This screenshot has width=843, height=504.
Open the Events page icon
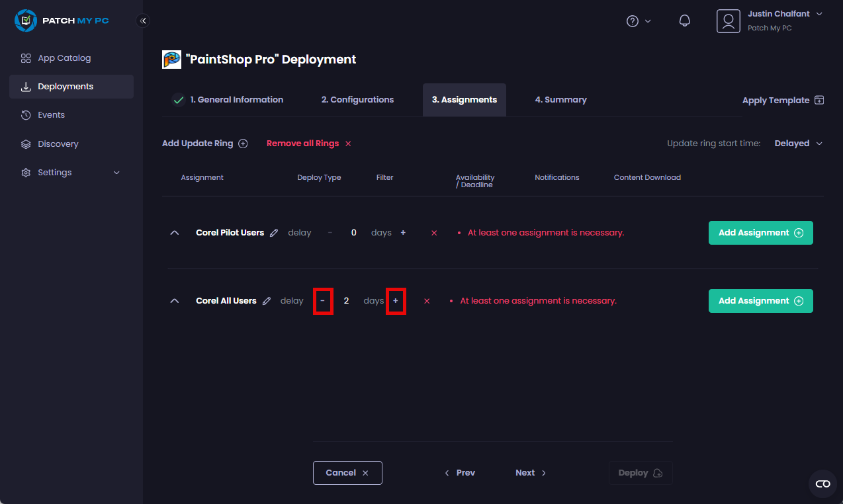26,114
